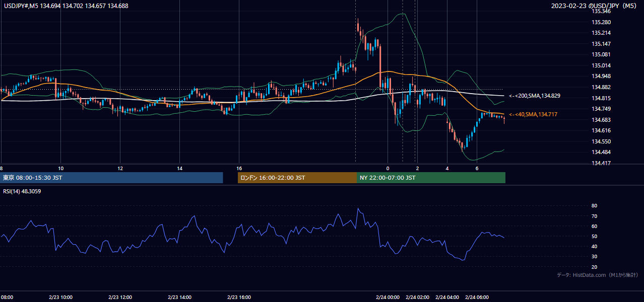Image resolution: width=644 pixels, height=302 pixels.
Task: Click price level 135.214 on axis
Action: pyautogui.click(x=601, y=33)
